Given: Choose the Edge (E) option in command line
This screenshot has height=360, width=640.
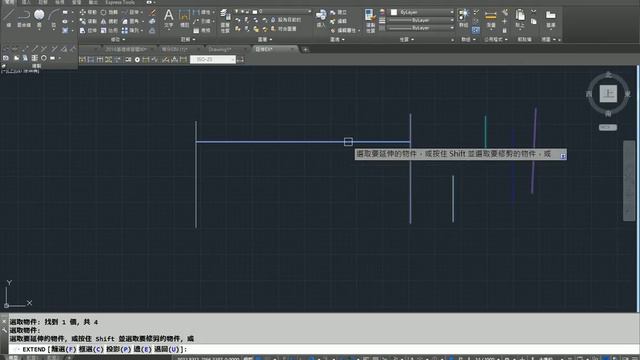Looking at the screenshot, I should pyautogui.click(x=142, y=349).
